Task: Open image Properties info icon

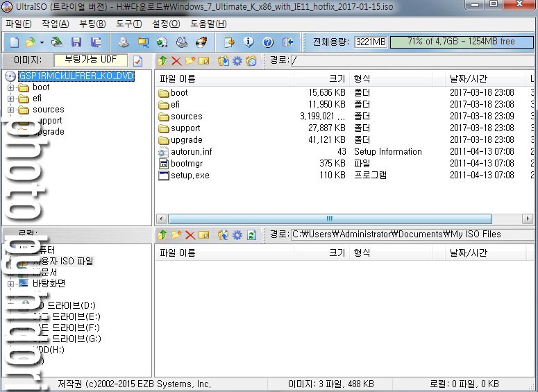Action: click(249, 42)
